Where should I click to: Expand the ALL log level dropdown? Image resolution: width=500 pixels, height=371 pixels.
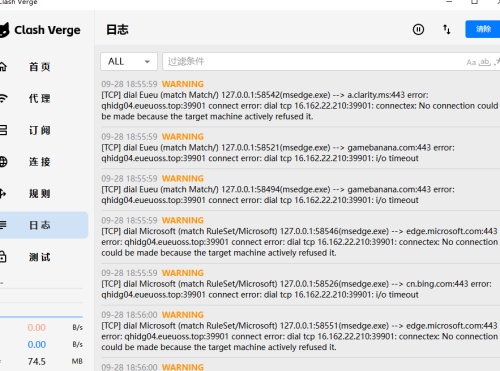pyautogui.click(x=129, y=61)
